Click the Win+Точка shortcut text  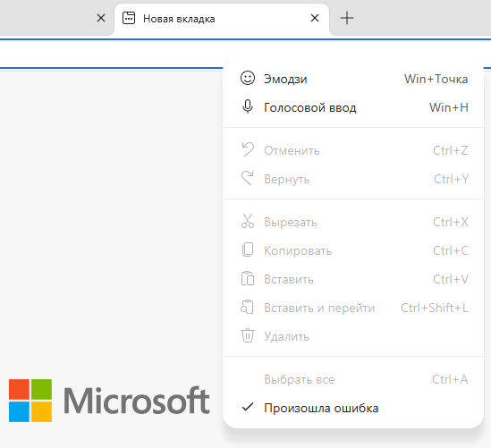tap(436, 79)
